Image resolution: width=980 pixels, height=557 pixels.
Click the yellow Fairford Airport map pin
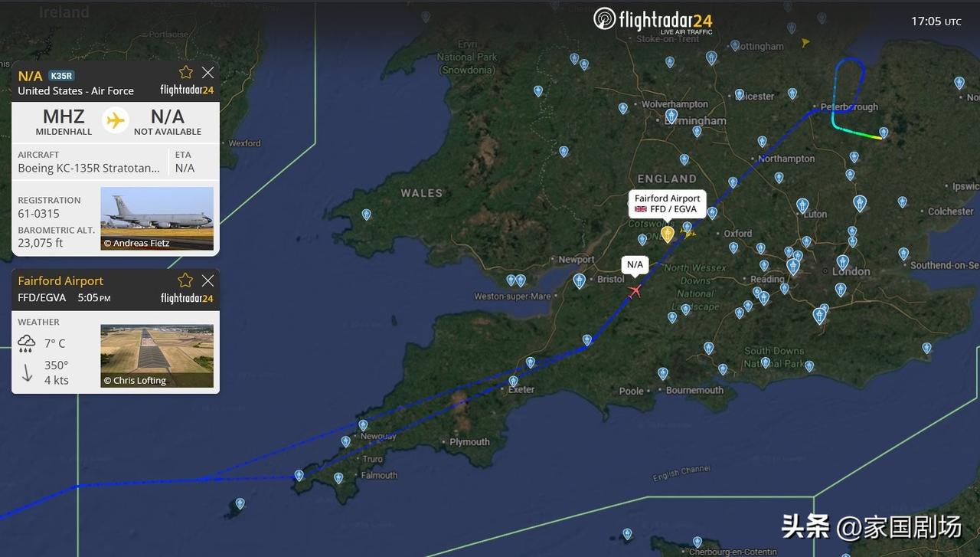668,234
